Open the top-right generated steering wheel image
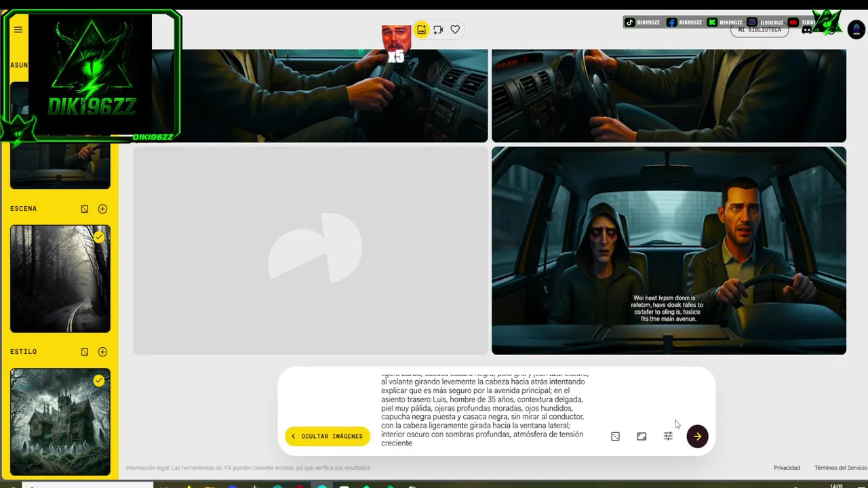 coord(669,96)
